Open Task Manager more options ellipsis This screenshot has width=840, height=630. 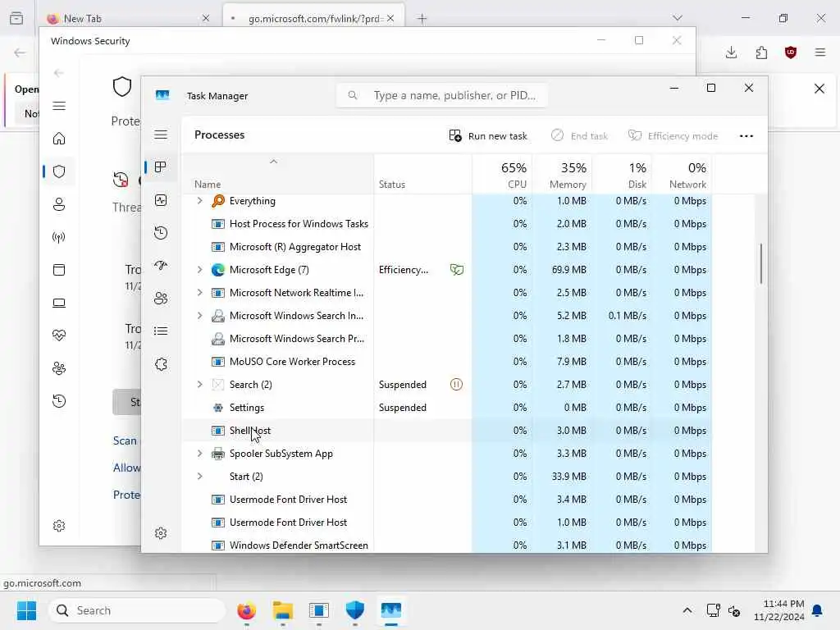point(746,136)
